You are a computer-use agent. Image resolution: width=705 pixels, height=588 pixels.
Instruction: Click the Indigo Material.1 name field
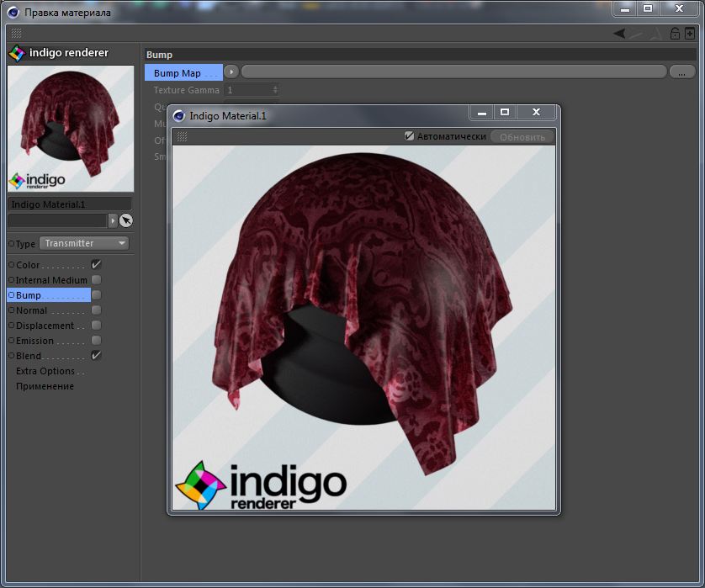point(70,204)
